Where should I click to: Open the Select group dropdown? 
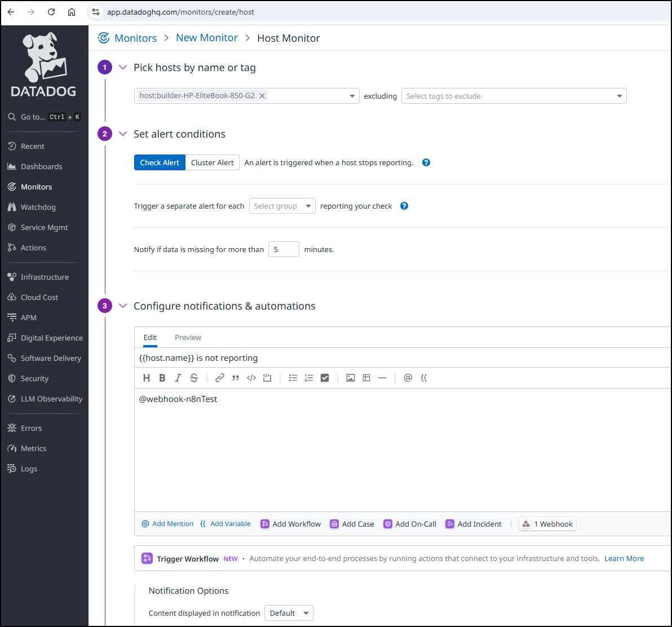282,206
